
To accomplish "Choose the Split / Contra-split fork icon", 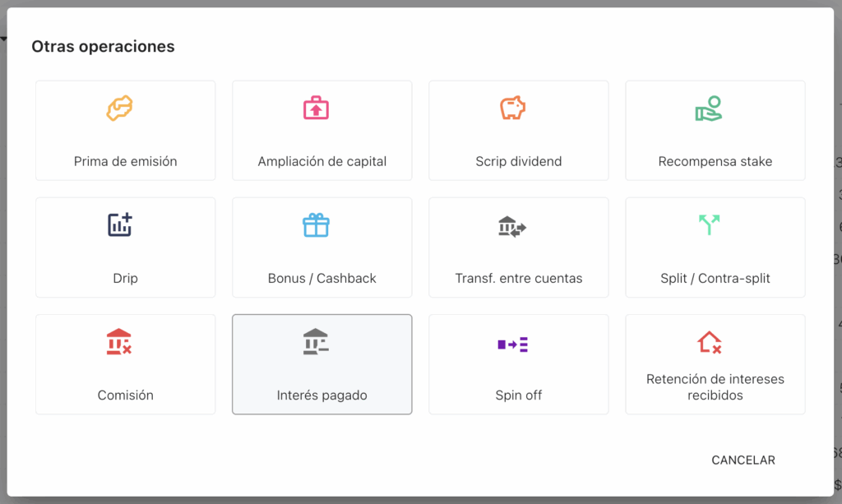I will click(x=709, y=225).
